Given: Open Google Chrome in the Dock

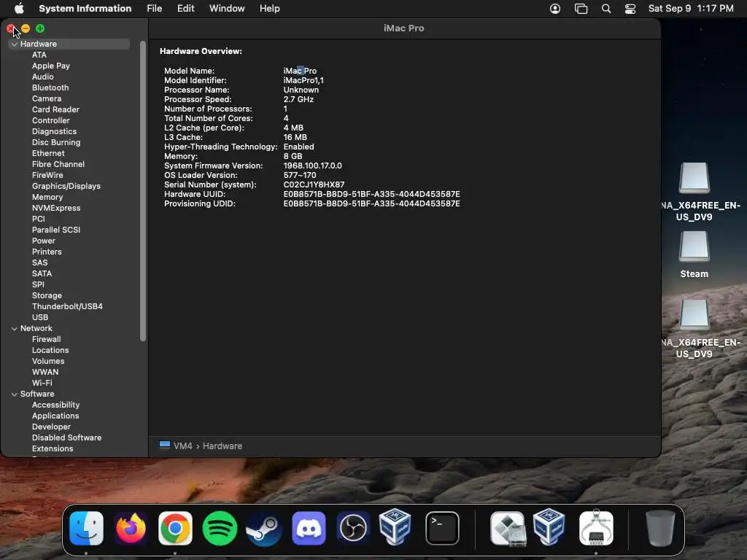Looking at the screenshot, I should pyautogui.click(x=175, y=528).
